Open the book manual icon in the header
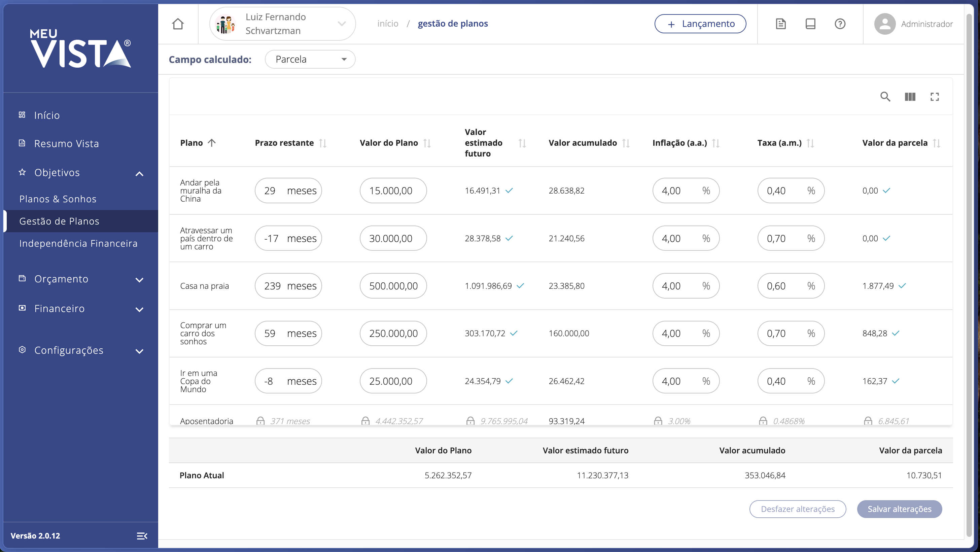Screen dimensions: 980x552 coord(810,24)
